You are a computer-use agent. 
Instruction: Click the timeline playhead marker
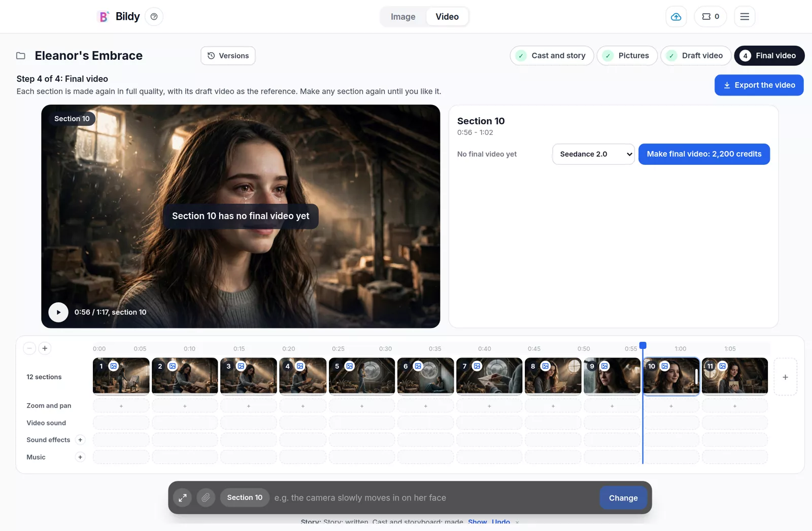642,346
